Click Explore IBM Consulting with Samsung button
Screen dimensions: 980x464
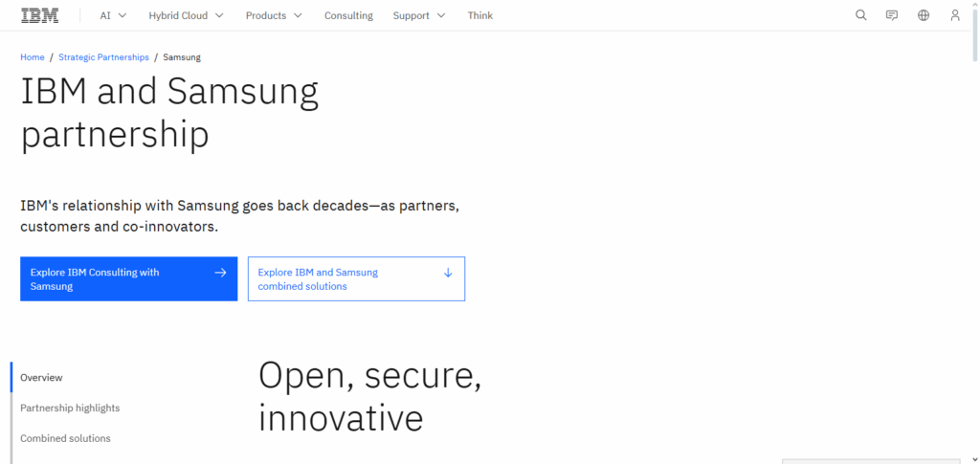[129, 279]
